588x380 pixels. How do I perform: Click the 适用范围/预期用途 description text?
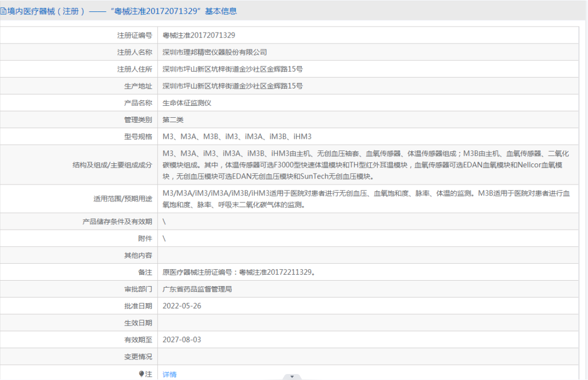point(366,199)
